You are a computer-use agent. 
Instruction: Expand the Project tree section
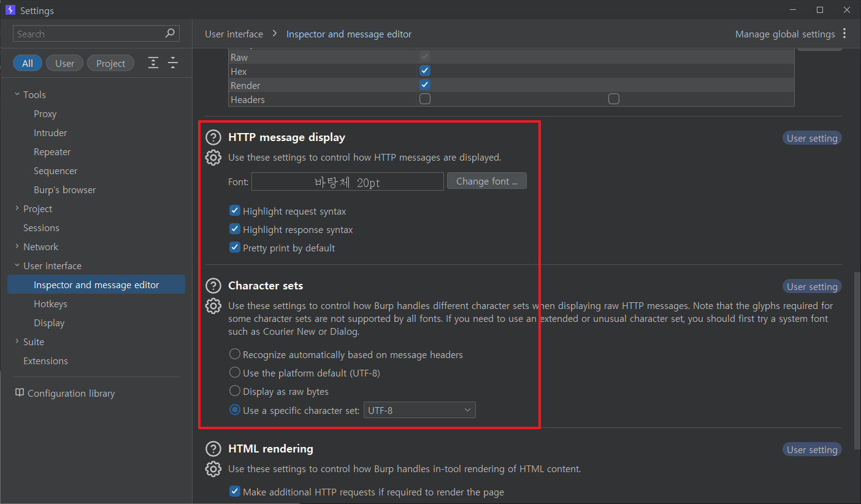pyautogui.click(x=17, y=208)
